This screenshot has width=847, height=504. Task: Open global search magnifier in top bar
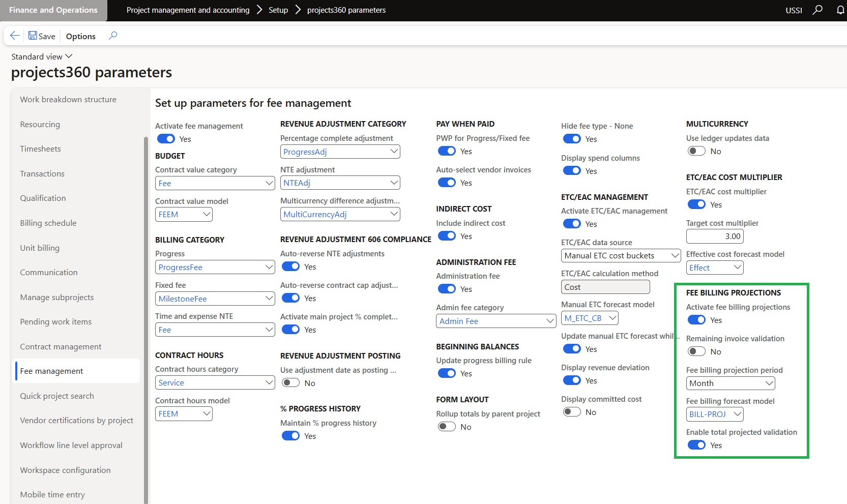click(x=817, y=10)
